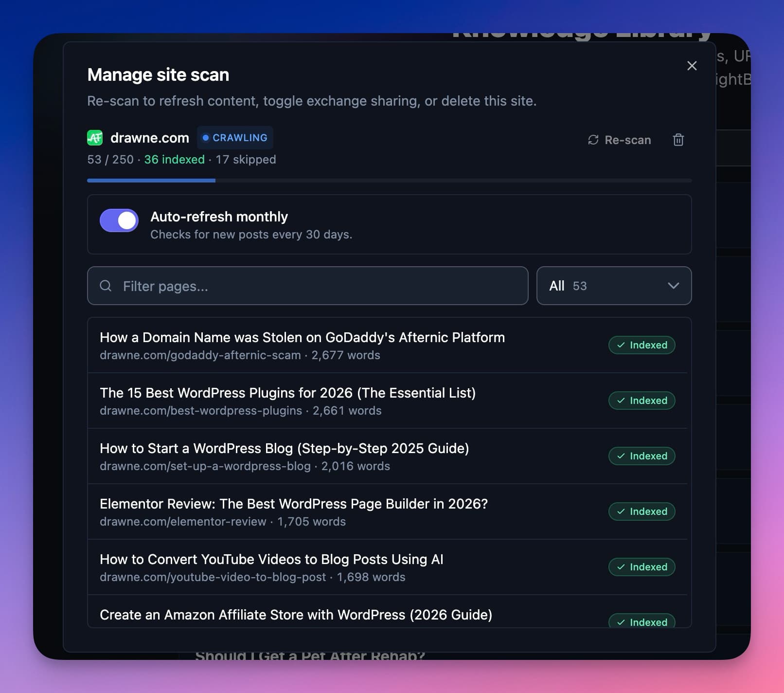Click the crawl progress bar
The width and height of the screenshot is (784, 693).
tap(389, 181)
